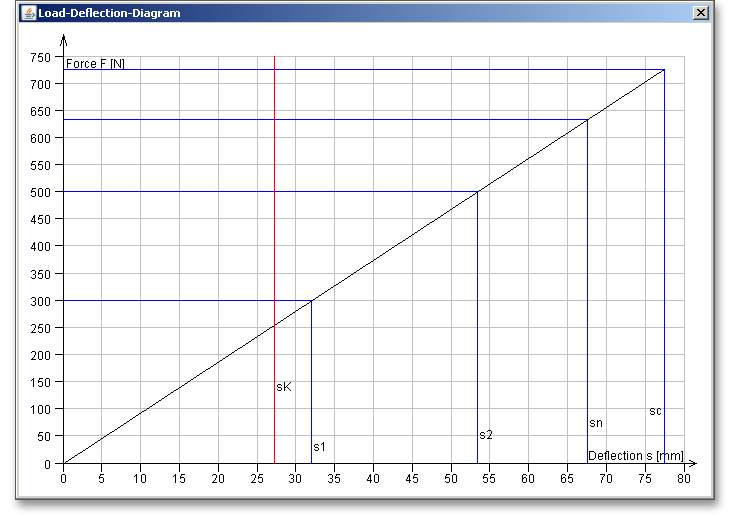Click the 80 tick label on the deflection axis

pyautogui.click(x=684, y=478)
